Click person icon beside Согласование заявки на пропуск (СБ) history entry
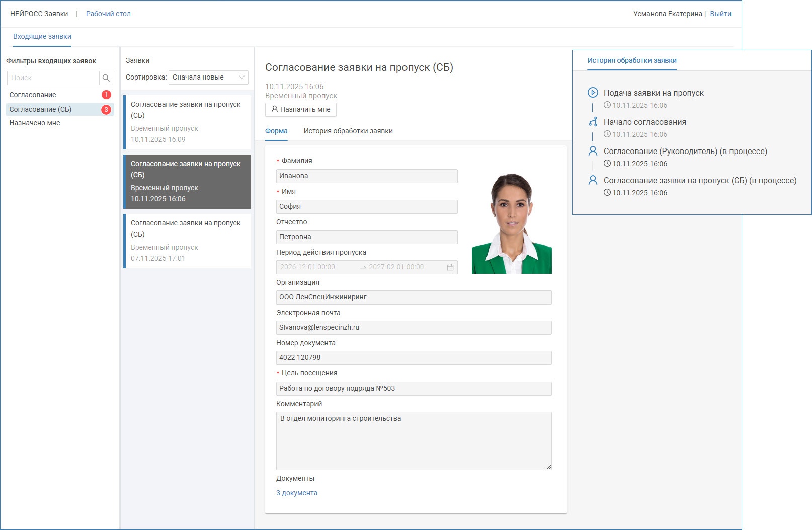 tap(593, 180)
